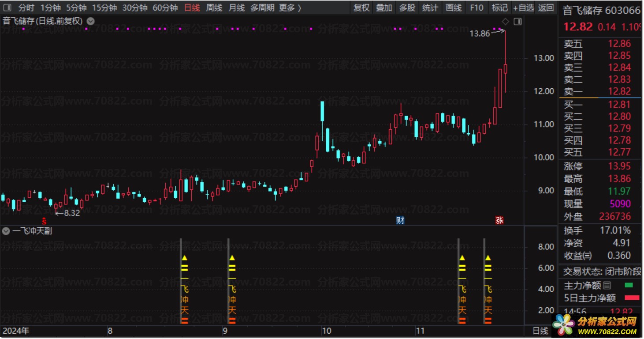Click 音飞储存(日线.前复权) chart title
The height and width of the screenshot is (339, 644).
coord(43,21)
